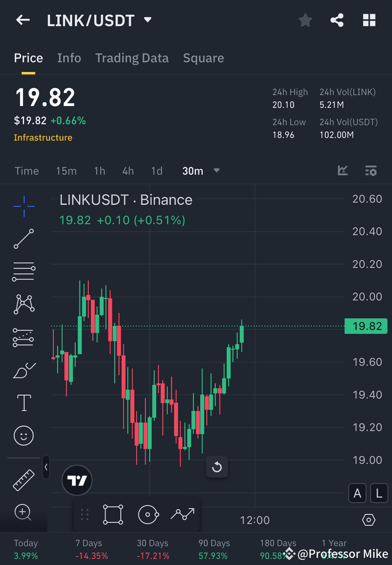The image size is (392, 565).
Task: Open the emoji sticker tool
Action: pyautogui.click(x=24, y=435)
